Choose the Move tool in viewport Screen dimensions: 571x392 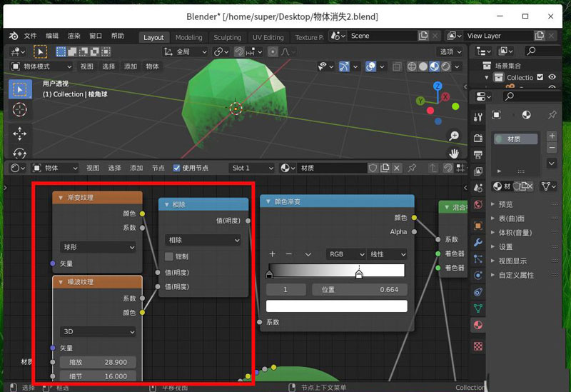(20, 134)
